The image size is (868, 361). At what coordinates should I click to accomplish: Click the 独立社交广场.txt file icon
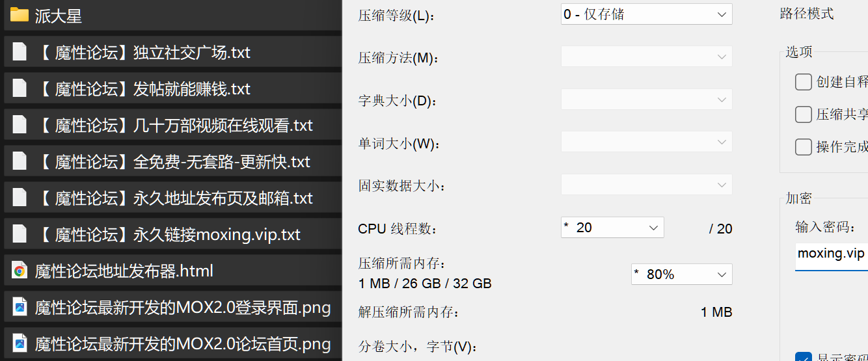coord(20,52)
